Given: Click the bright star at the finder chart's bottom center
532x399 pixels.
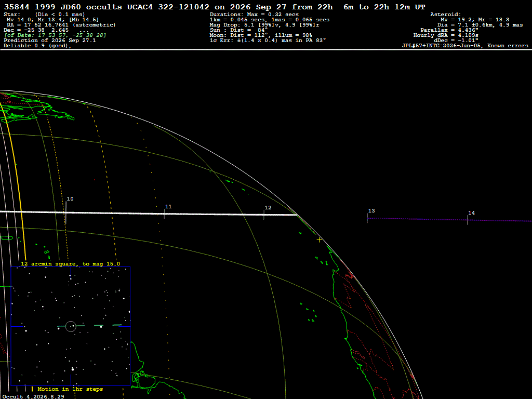Looking at the screenshot, I should click(73, 369).
